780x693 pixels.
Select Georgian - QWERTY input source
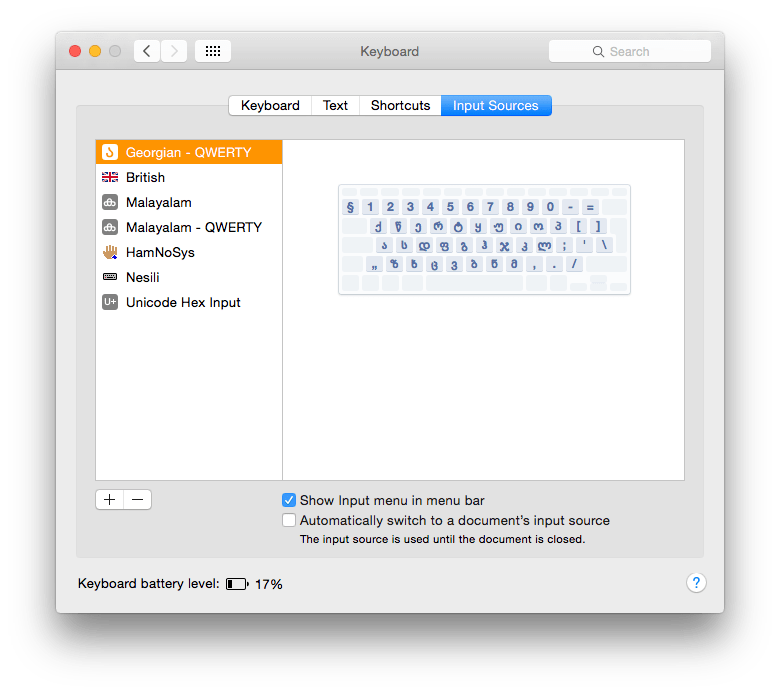point(189,152)
